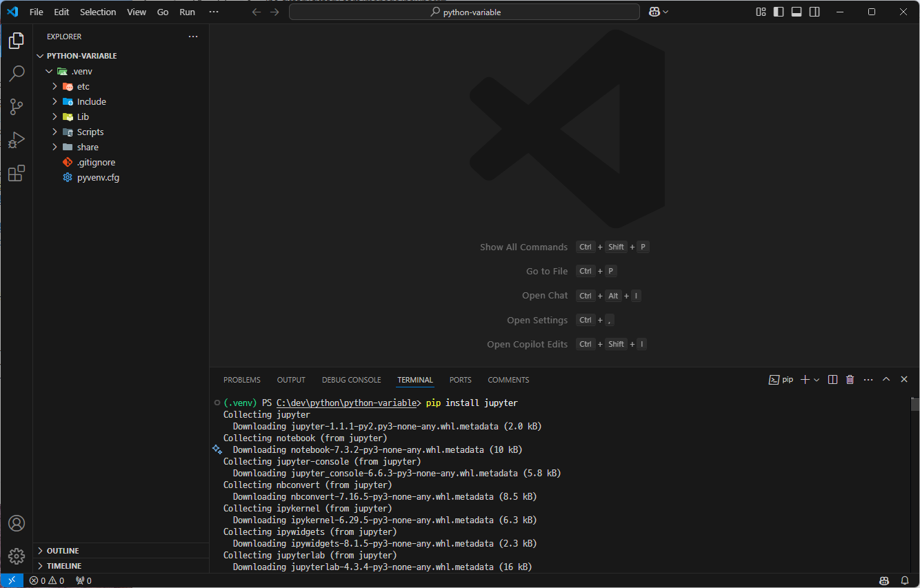Screen dimensions: 920x588
Task: Open Run and Debug view icon
Action: [x=17, y=140]
